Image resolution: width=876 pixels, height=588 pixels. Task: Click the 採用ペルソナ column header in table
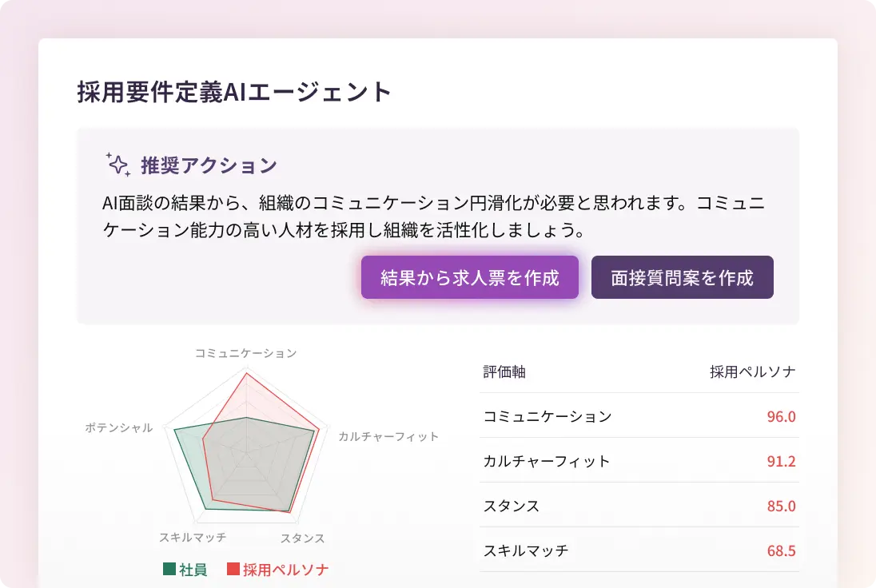coord(752,371)
